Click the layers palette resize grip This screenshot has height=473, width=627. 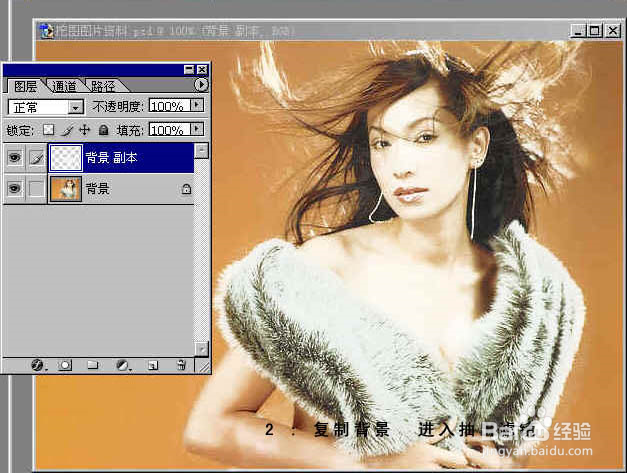(x=204, y=366)
